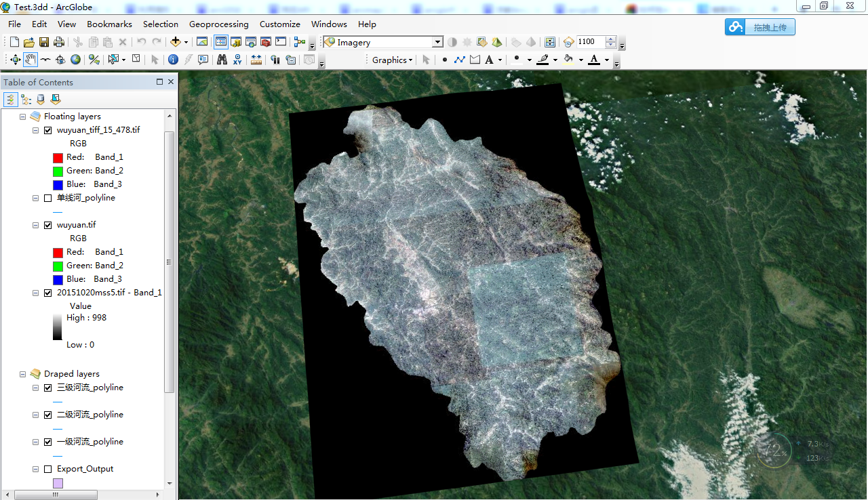Save the document with the floppy icon
The width and height of the screenshot is (868, 500).
pyautogui.click(x=44, y=42)
